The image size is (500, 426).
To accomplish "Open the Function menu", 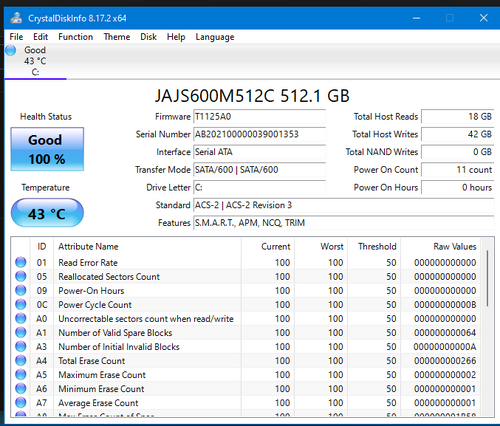I will (76, 37).
